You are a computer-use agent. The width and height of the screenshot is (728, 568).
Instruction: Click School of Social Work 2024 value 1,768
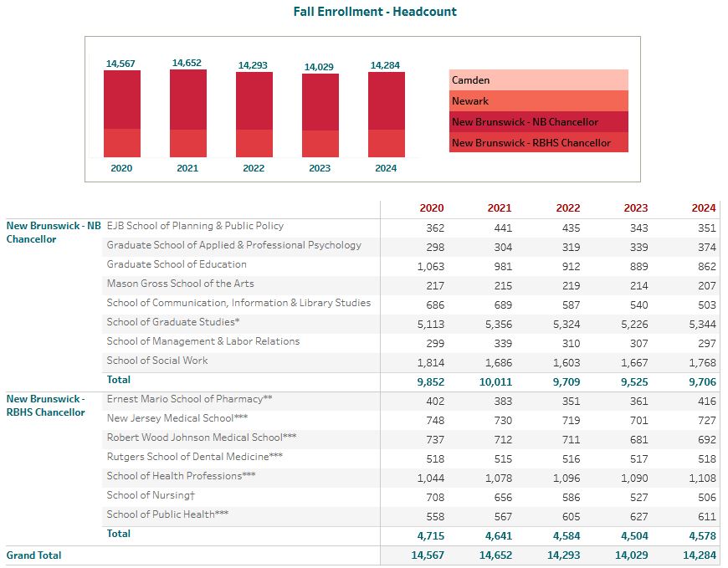[702, 363]
